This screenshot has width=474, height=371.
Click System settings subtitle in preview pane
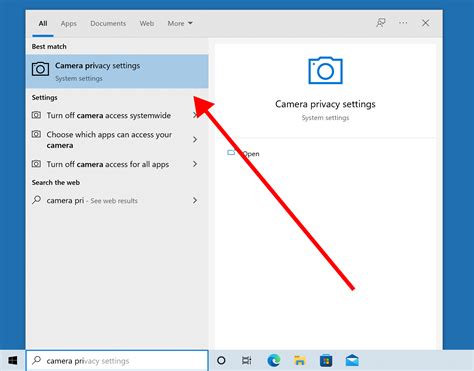coord(325,118)
